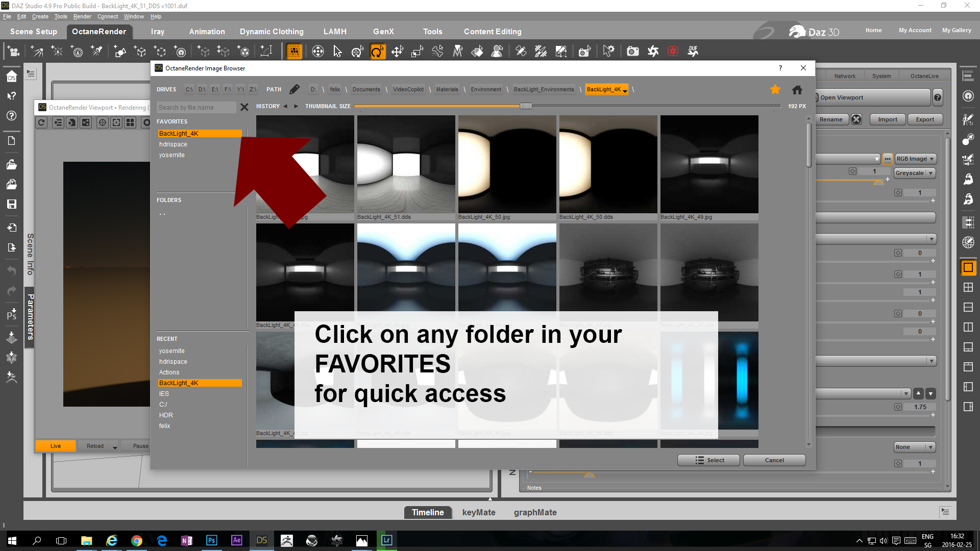Click the delete X icon next to Rename
The height and width of the screenshot is (551, 980).
click(856, 119)
